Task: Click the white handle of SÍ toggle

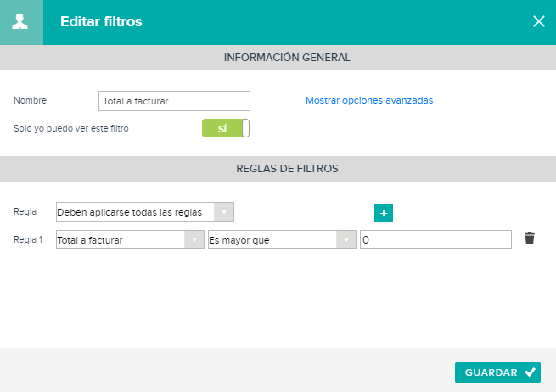Action: 245,128
